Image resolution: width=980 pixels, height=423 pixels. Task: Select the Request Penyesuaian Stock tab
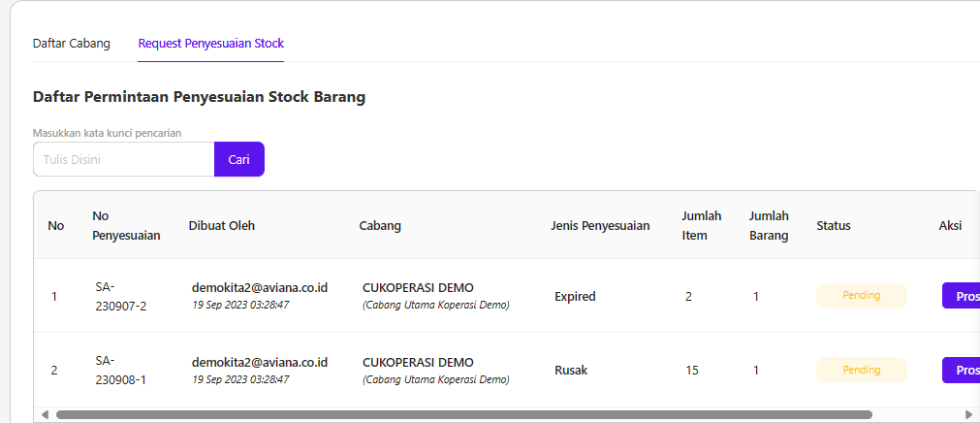(x=210, y=44)
